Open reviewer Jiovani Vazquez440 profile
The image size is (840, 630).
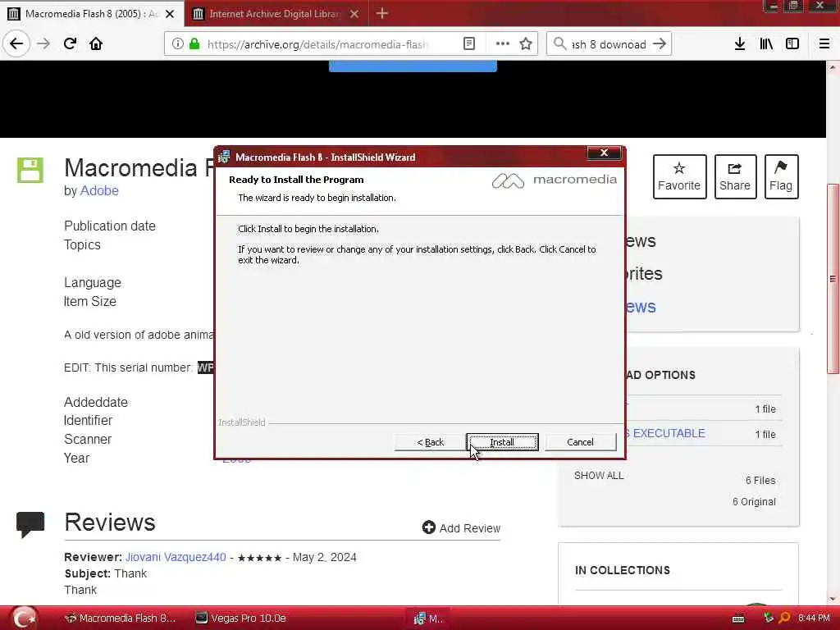(176, 557)
